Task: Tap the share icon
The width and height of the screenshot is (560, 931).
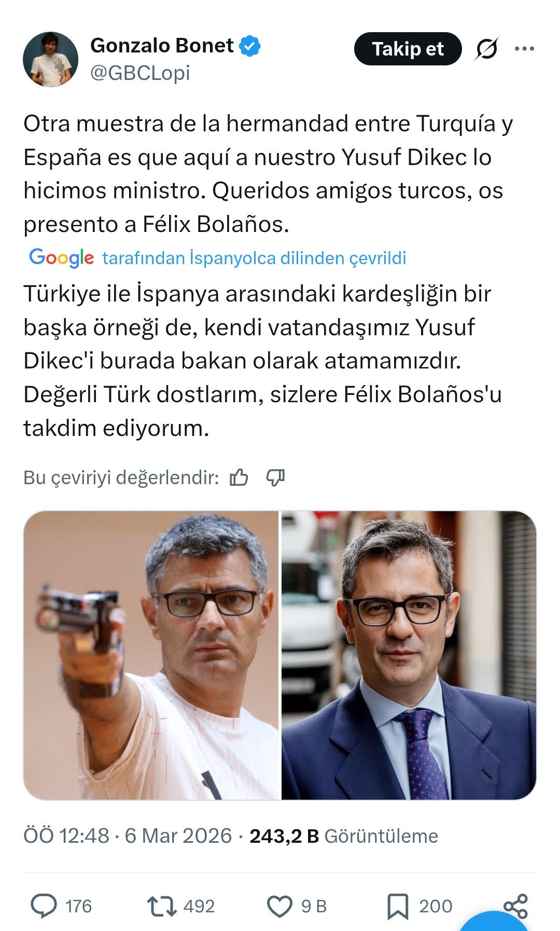Action: point(515,906)
